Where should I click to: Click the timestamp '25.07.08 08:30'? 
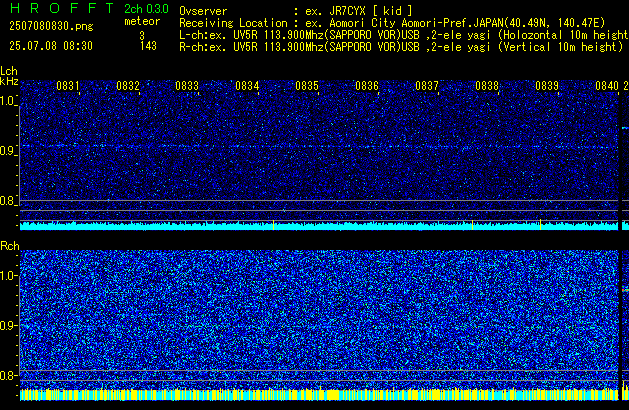click(x=51, y=46)
